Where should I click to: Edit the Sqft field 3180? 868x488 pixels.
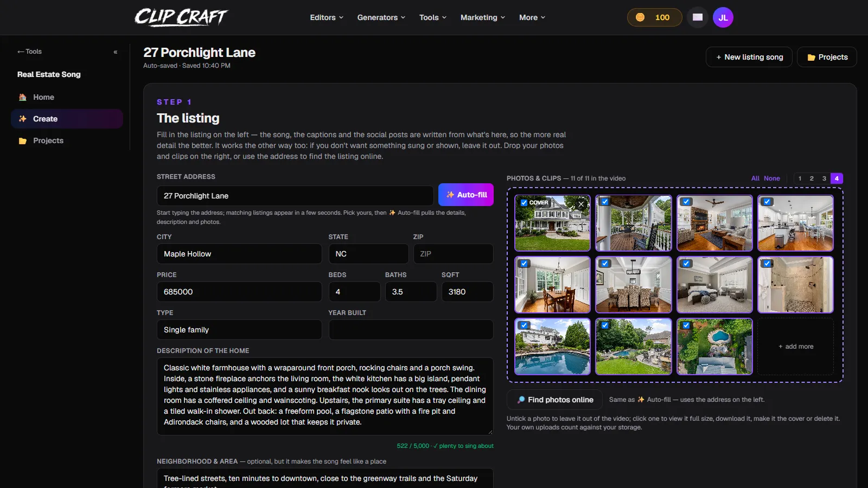pyautogui.click(x=467, y=292)
